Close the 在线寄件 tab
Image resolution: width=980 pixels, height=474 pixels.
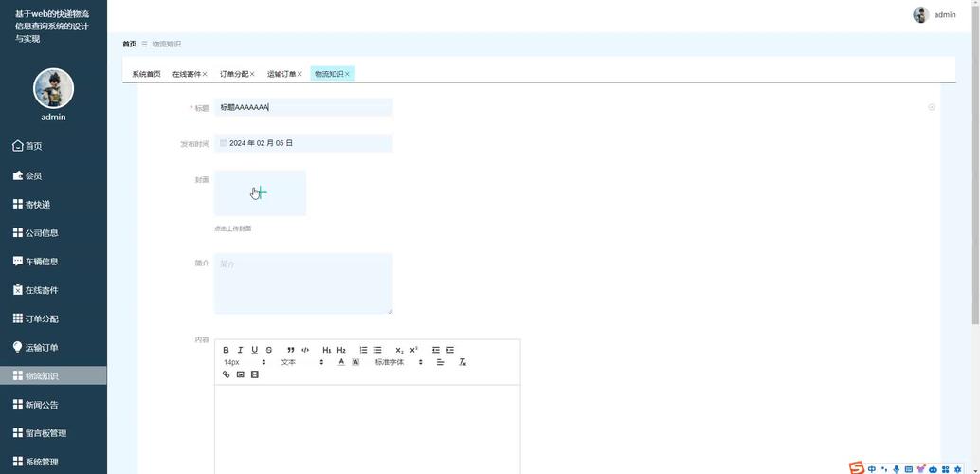[205, 74]
